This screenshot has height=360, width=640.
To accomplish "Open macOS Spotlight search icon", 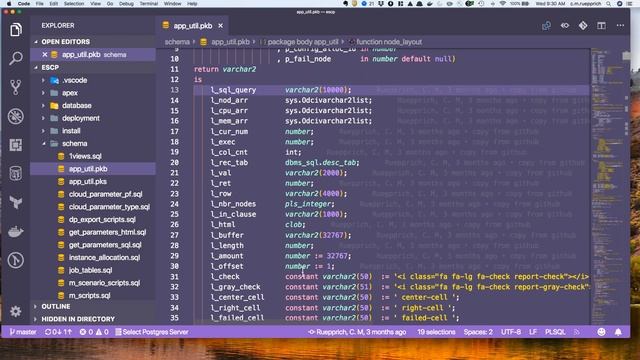I will (609, 3).
